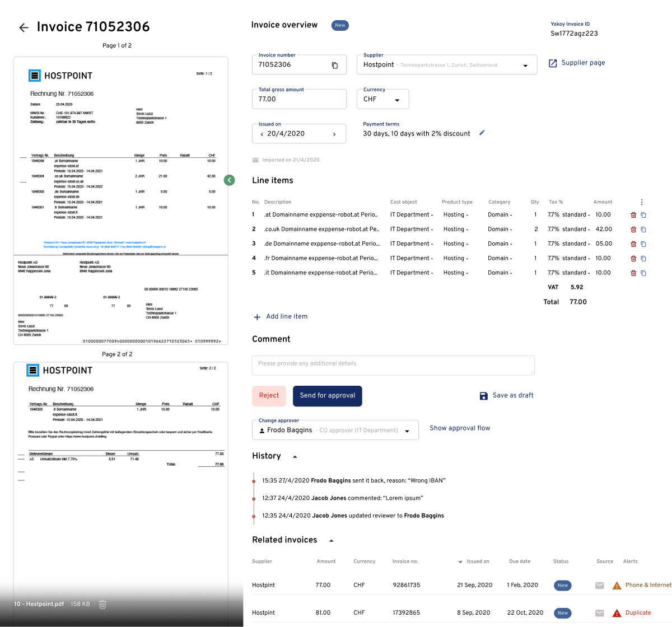Delete the Hostpoint.pdf attachment
672x627 pixels.
(x=102, y=604)
